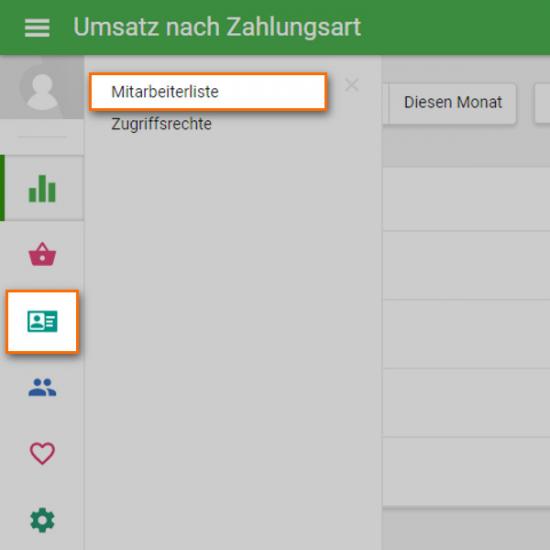The width and height of the screenshot is (550, 550).
Task: Open the heart loyalty section
Action: coord(42,453)
